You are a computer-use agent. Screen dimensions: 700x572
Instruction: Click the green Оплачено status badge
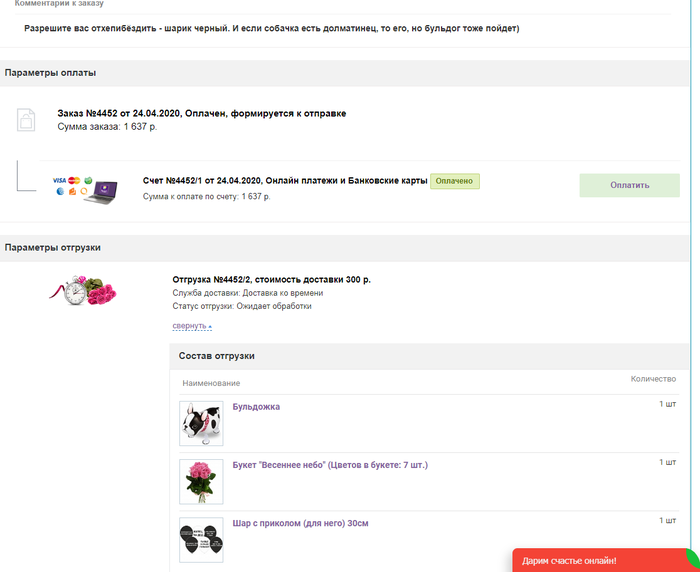pos(455,181)
